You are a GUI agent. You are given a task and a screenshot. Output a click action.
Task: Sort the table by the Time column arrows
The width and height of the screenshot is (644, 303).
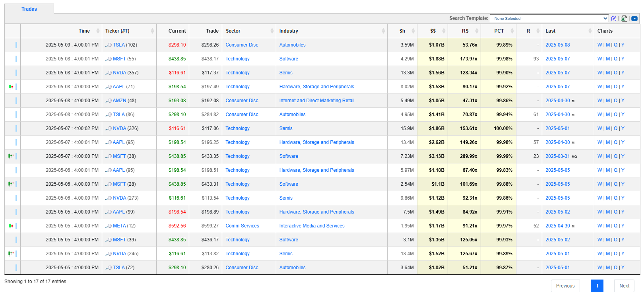98,31
